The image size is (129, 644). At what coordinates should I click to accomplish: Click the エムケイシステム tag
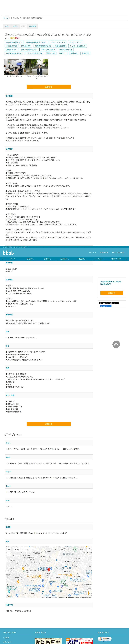[58, 43]
